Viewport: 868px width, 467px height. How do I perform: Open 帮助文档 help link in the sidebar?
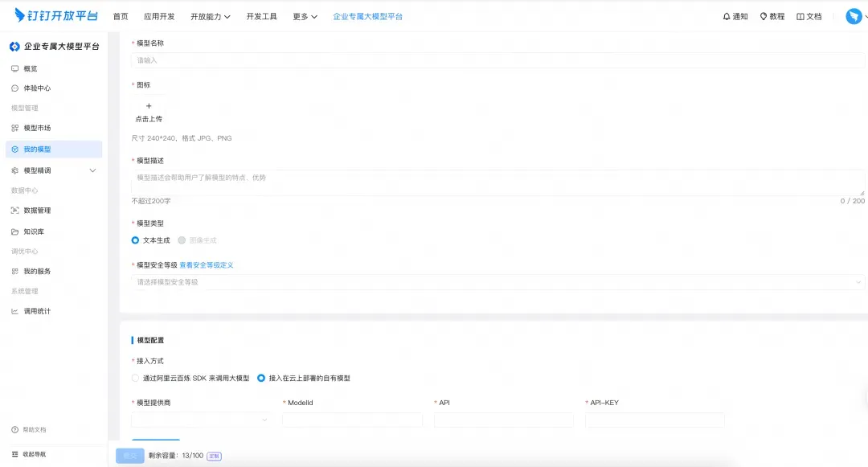tap(29, 430)
